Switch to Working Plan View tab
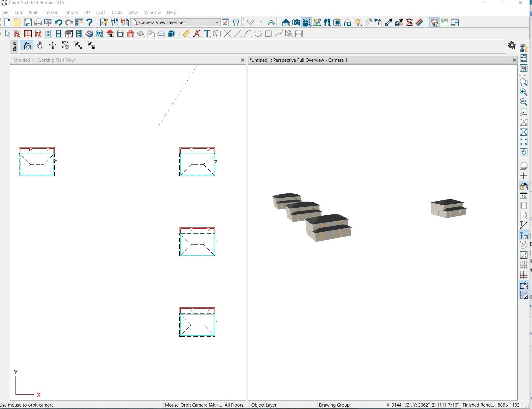Viewport: 532px width, 409px height. (x=43, y=60)
